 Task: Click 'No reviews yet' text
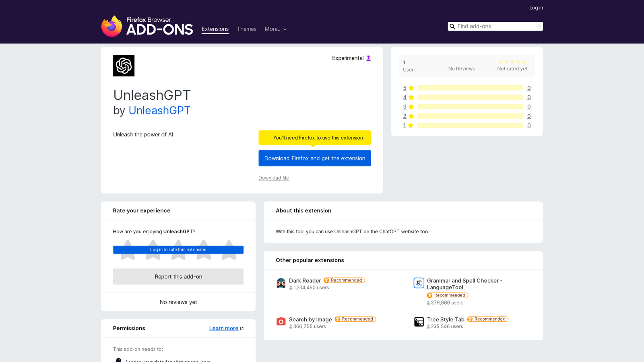(178, 302)
